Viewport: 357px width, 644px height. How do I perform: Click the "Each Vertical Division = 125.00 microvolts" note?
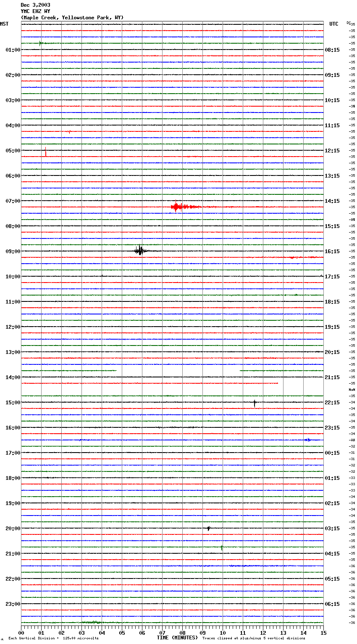(54, 638)
